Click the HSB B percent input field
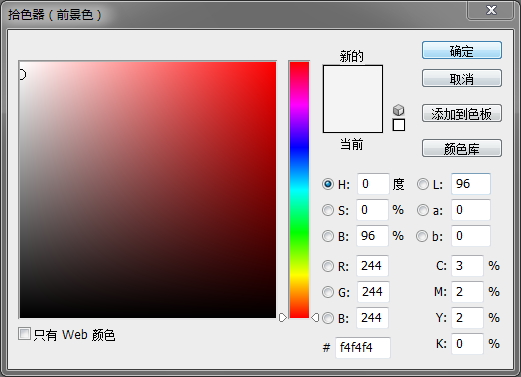Screen dimensions: 521x377 click(x=372, y=236)
